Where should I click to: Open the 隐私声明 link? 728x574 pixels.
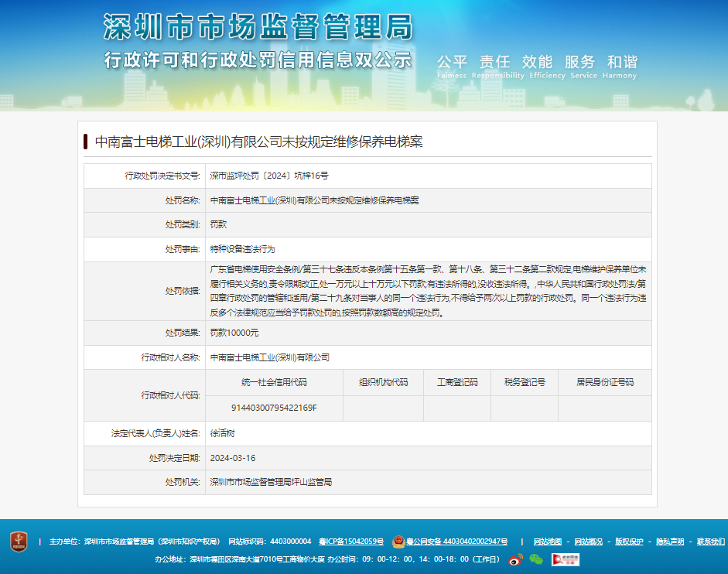click(670, 542)
